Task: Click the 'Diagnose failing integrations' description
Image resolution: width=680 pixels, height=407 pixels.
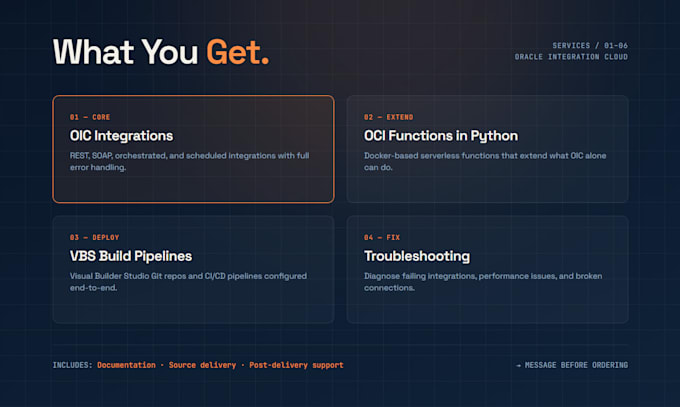Action: pyautogui.click(x=483, y=282)
